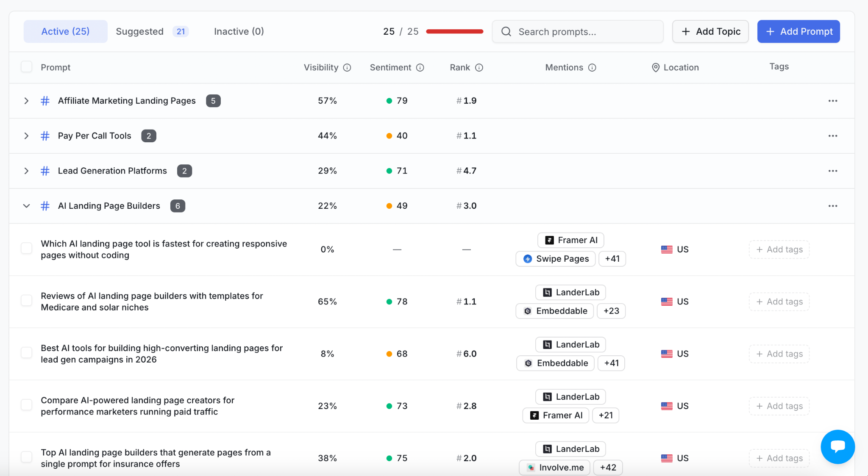Expand the Lead Generation Platforms topic
868x476 pixels.
[26, 171]
